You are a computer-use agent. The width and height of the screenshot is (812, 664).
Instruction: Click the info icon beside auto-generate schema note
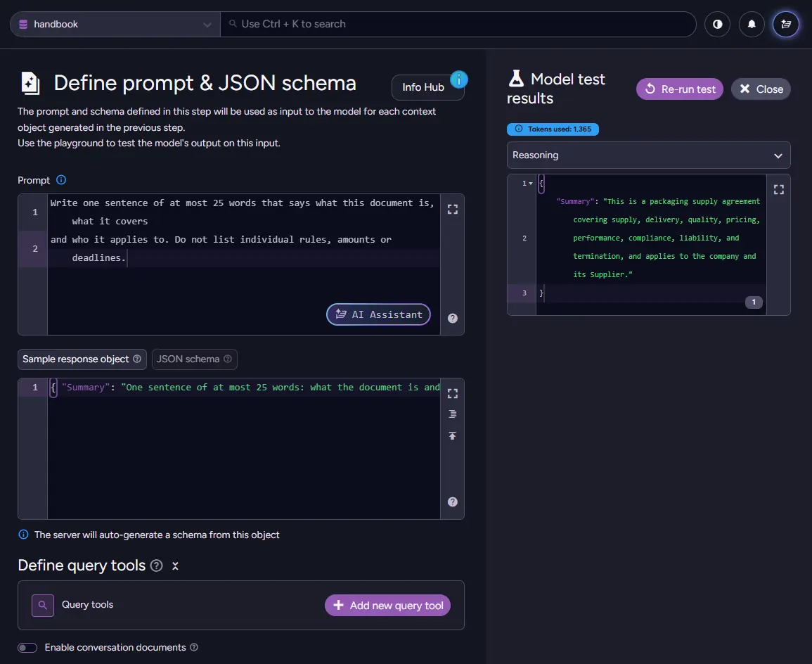[23, 535]
